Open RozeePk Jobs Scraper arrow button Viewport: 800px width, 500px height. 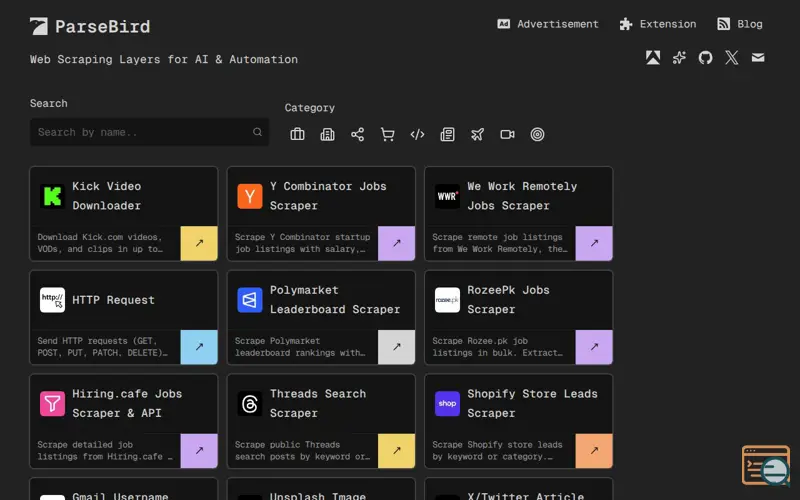pos(594,347)
